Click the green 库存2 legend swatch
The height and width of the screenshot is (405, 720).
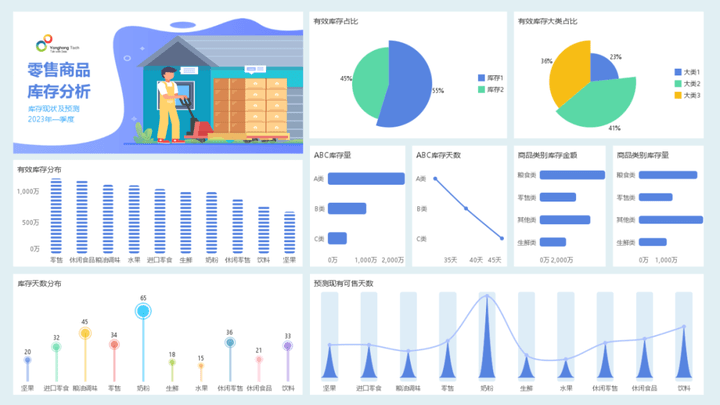coord(481,90)
